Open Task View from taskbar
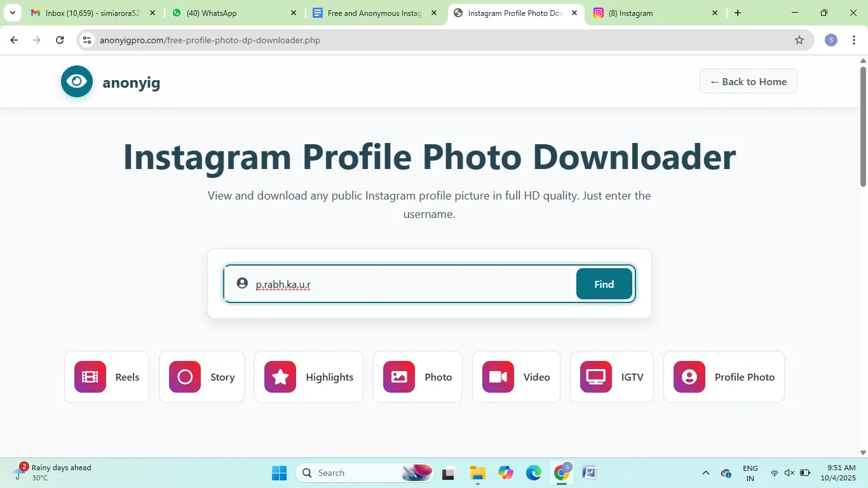The width and height of the screenshot is (868, 488). pyautogui.click(x=450, y=473)
